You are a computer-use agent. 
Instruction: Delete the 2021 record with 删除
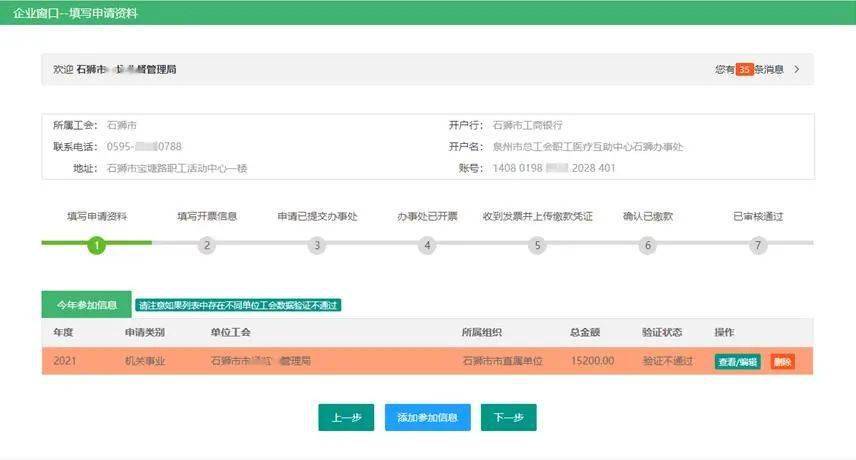point(782,361)
